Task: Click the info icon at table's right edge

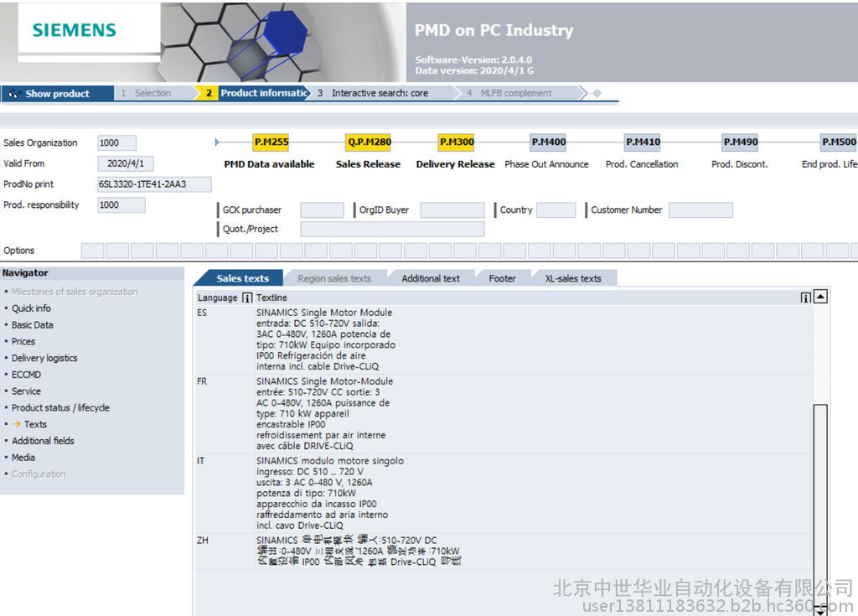Action: [x=805, y=298]
